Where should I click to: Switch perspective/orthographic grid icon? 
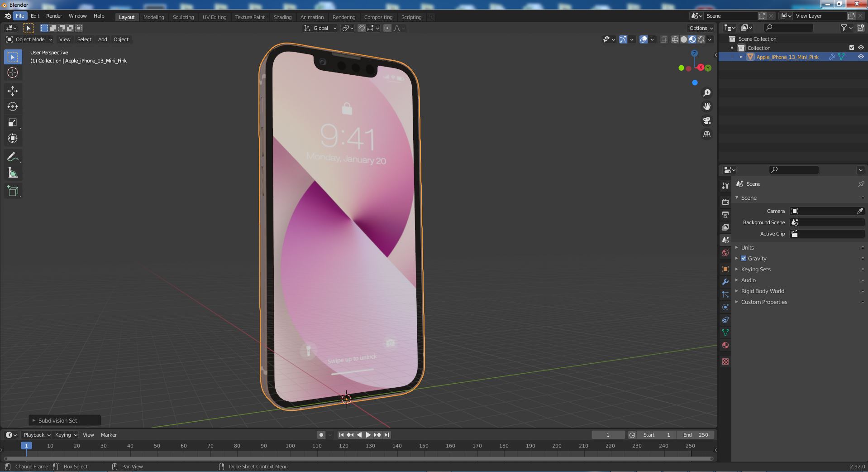pos(706,135)
